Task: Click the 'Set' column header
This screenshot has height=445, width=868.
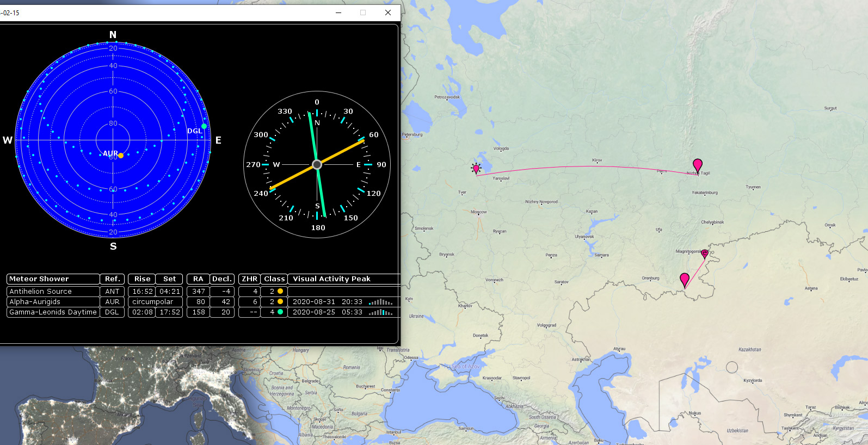Action: point(169,279)
